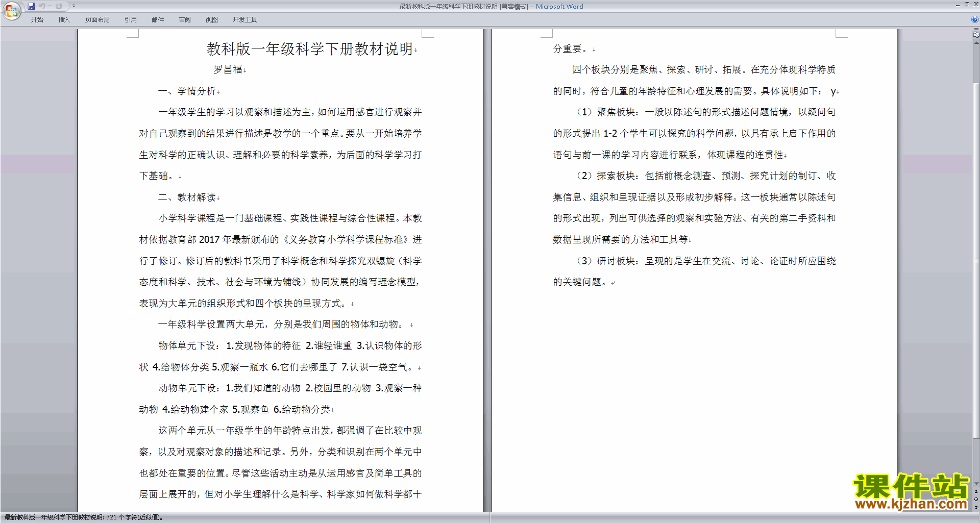The height and width of the screenshot is (523, 980).
Task: Open the 开发工具 ribbon tab
Action: (x=245, y=20)
